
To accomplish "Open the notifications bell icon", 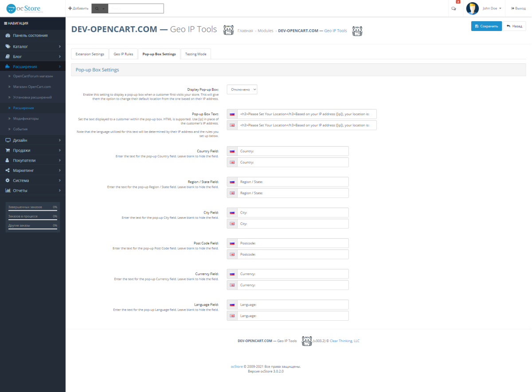I will pyautogui.click(x=453, y=8).
